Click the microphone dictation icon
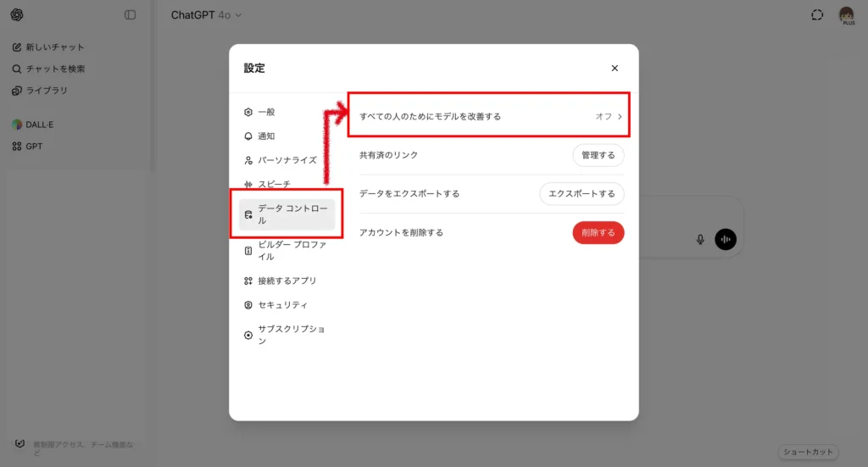Viewport: 868px width, 467px height. point(700,239)
